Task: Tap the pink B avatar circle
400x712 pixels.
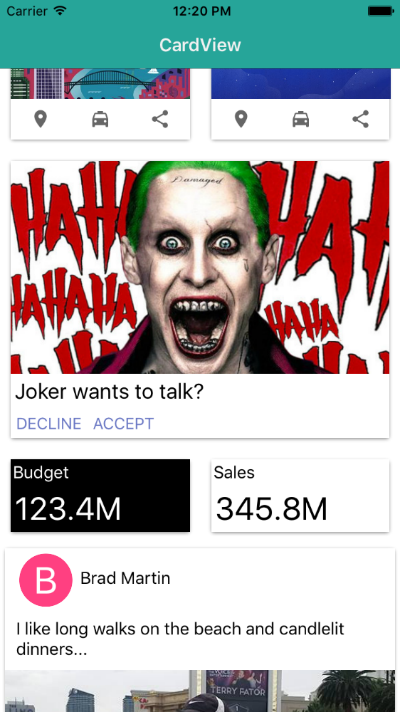Action: pos(45,580)
